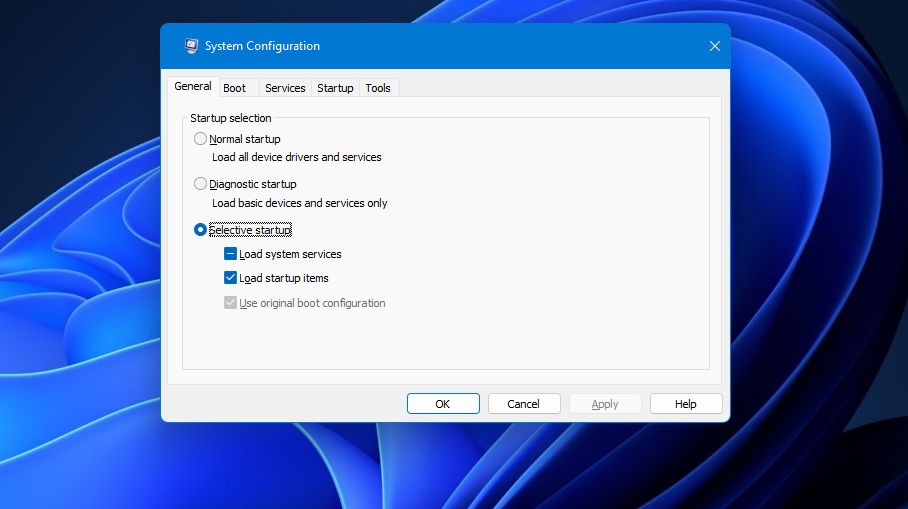Click the "Load all device drivers and services" description
Viewport: 908px width, 509px height.
point(296,157)
